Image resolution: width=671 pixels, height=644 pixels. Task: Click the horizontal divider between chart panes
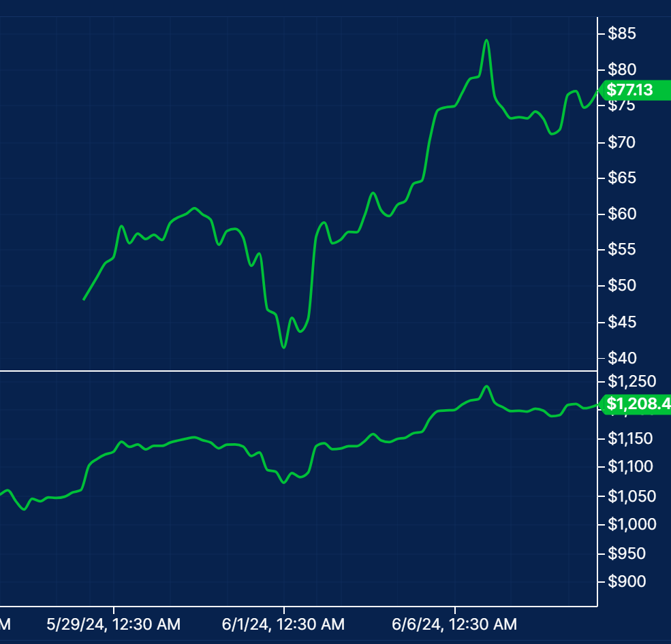pyautogui.click(x=298, y=371)
